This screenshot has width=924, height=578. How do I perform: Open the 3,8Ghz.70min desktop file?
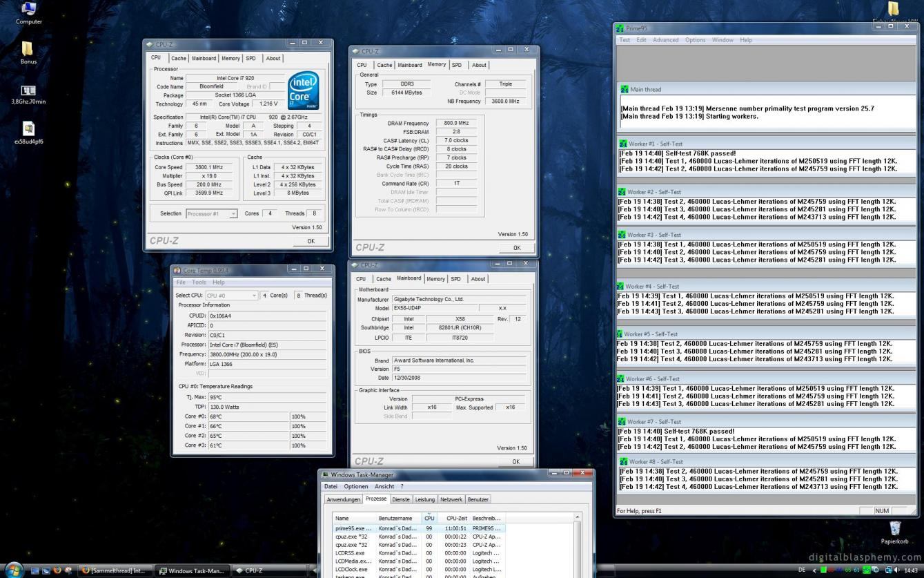pyautogui.click(x=28, y=95)
